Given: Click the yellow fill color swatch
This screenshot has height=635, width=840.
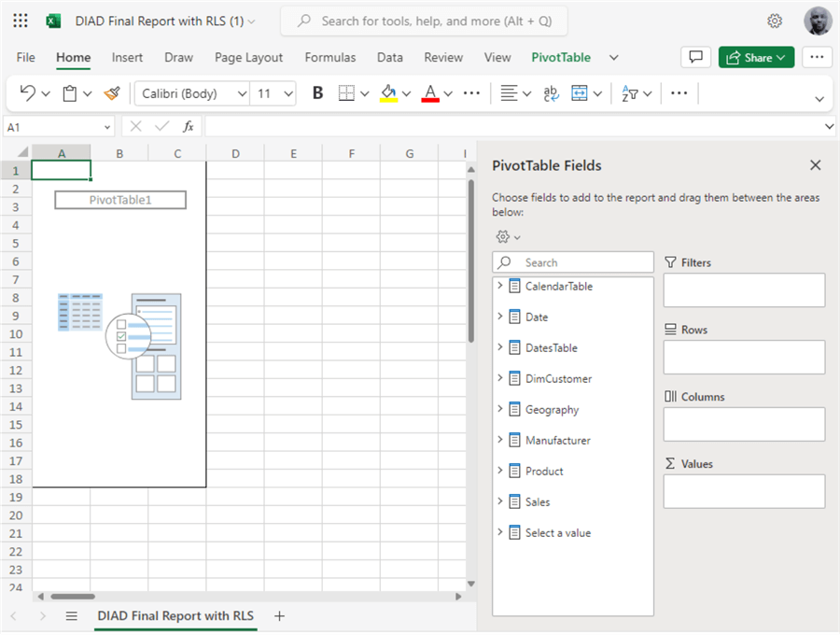Looking at the screenshot, I should click(x=389, y=93).
